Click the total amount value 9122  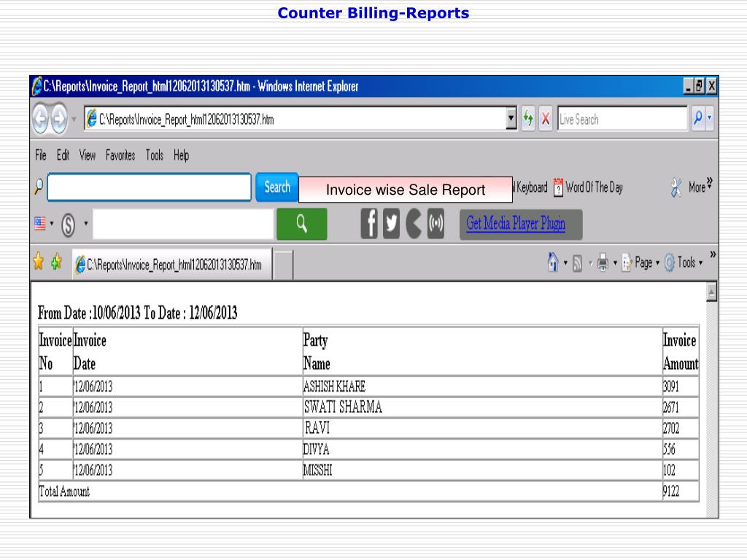(x=671, y=491)
